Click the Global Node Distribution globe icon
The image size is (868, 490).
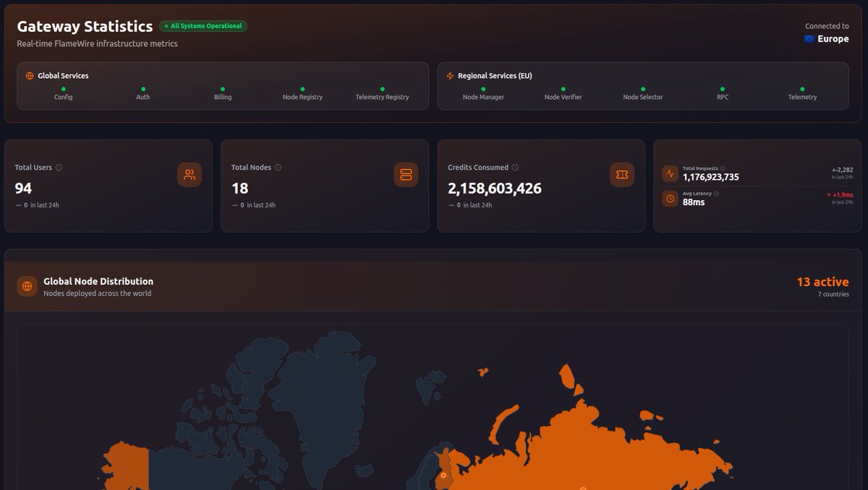click(x=27, y=286)
